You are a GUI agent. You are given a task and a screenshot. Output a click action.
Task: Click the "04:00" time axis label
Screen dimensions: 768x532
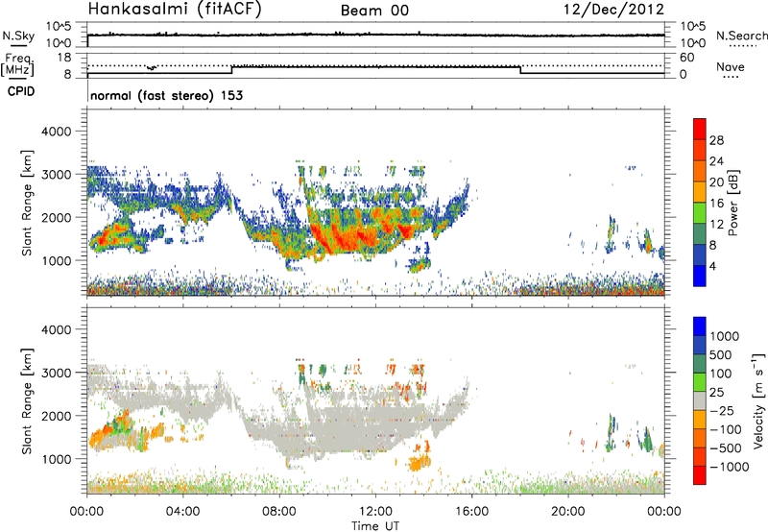point(182,512)
